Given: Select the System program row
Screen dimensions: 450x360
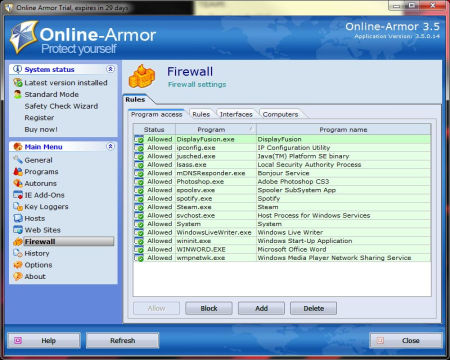Looking at the screenshot, I should (282, 224).
